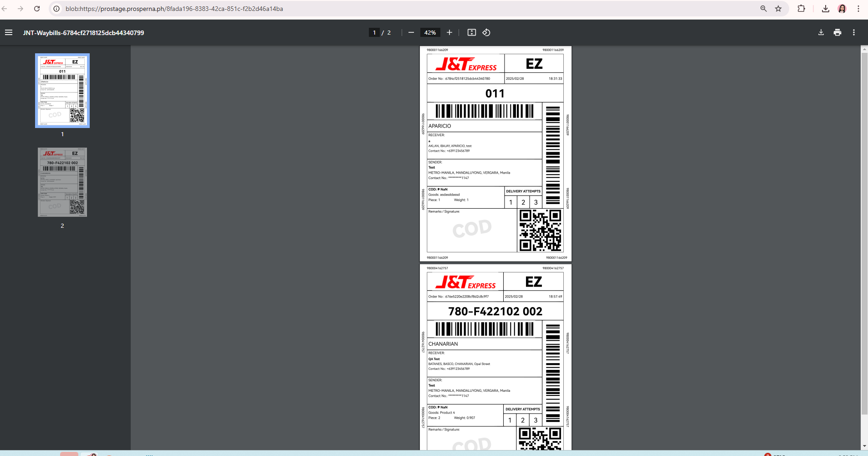Screen dimensions: 868x456
Task: Open PDF viewer more actions menu
Action: click(854, 32)
